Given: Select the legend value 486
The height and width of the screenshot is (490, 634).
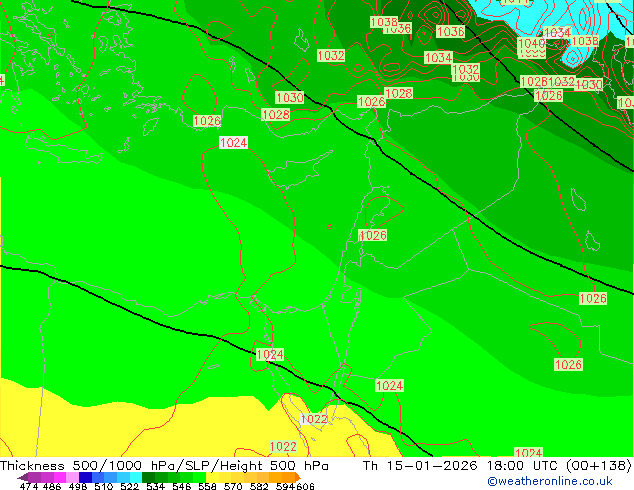Looking at the screenshot, I should pyautogui.click(x=52, y=486).
